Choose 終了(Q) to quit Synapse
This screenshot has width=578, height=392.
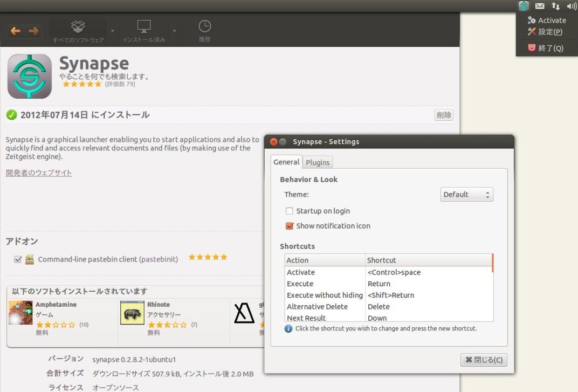coord(547,48)
